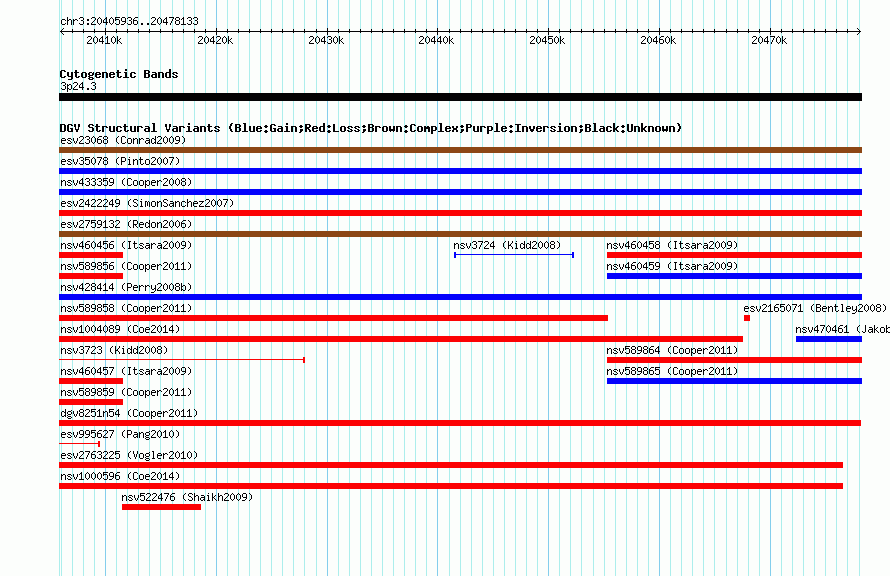This screenshot has height=576, width=890.
Task: Open esv2759132 (Redon2006) variant label
Action: 126,224
